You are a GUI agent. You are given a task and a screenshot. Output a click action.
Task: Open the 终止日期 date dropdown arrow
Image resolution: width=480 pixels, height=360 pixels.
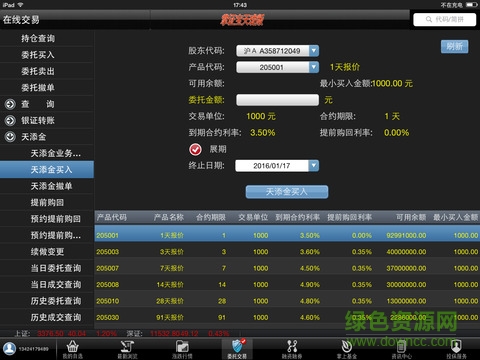[x=314, y=165]
